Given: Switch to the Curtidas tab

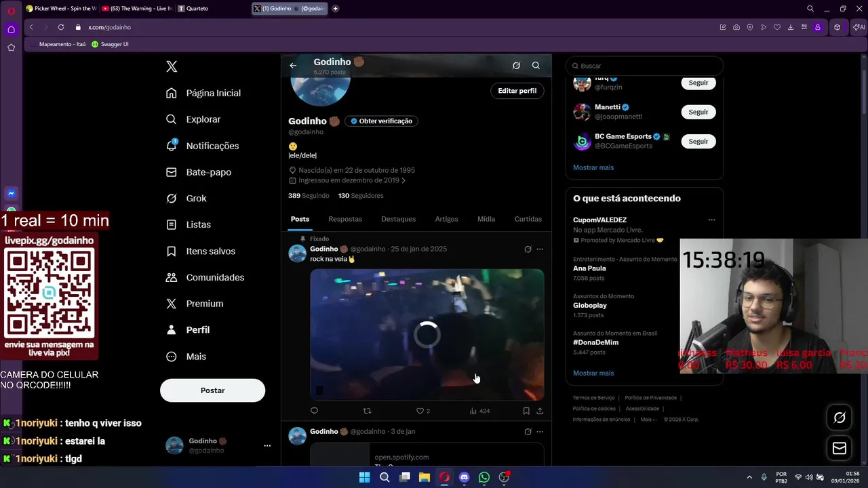Looking at the screenshot, I should point(528,219).
